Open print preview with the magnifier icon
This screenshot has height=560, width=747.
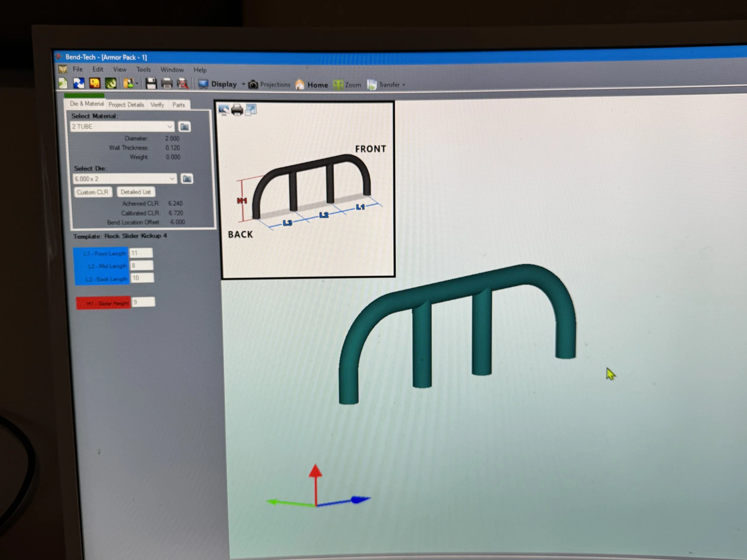point(183,84)
